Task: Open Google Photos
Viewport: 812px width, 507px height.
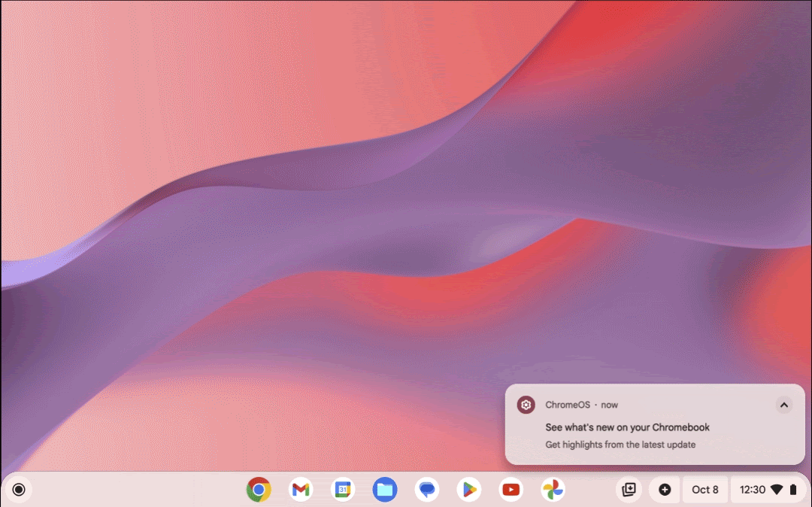Action: click(553, 489)
